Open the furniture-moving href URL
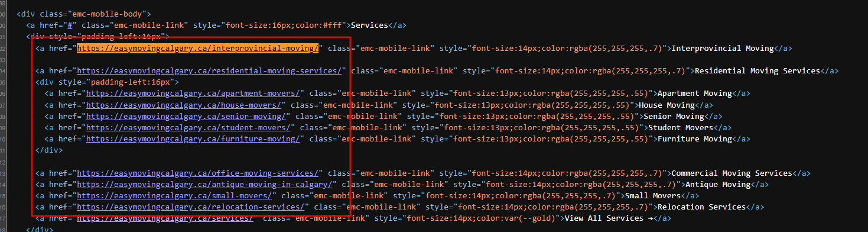Screen dimensions: 868x232 194,138
